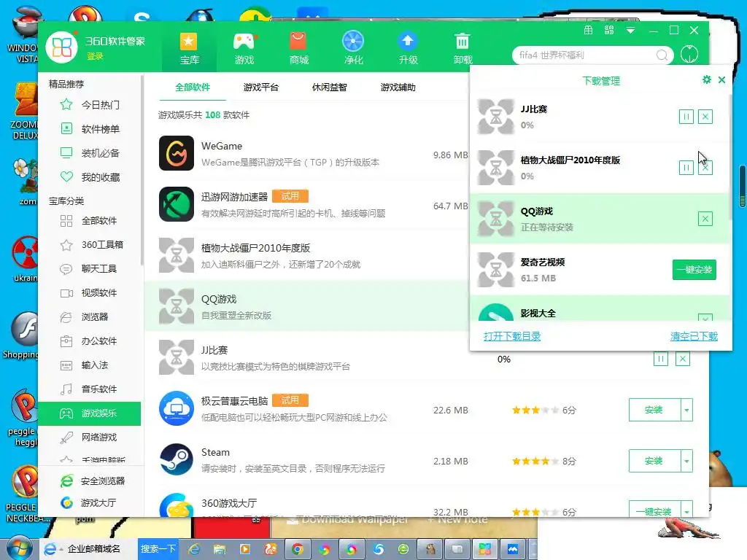This screenshot has height=560, width=747.
Task: Install Steam
Action: [x=654, y=461]
